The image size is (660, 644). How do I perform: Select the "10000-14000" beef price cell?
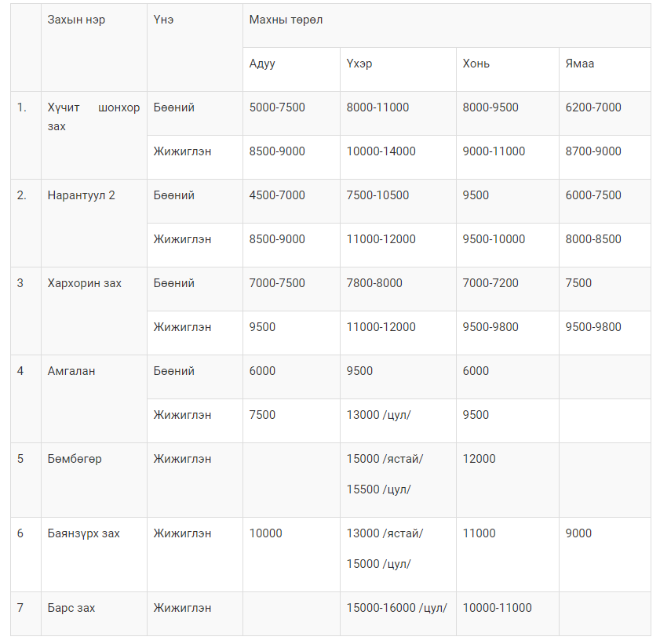pos(381,151)
